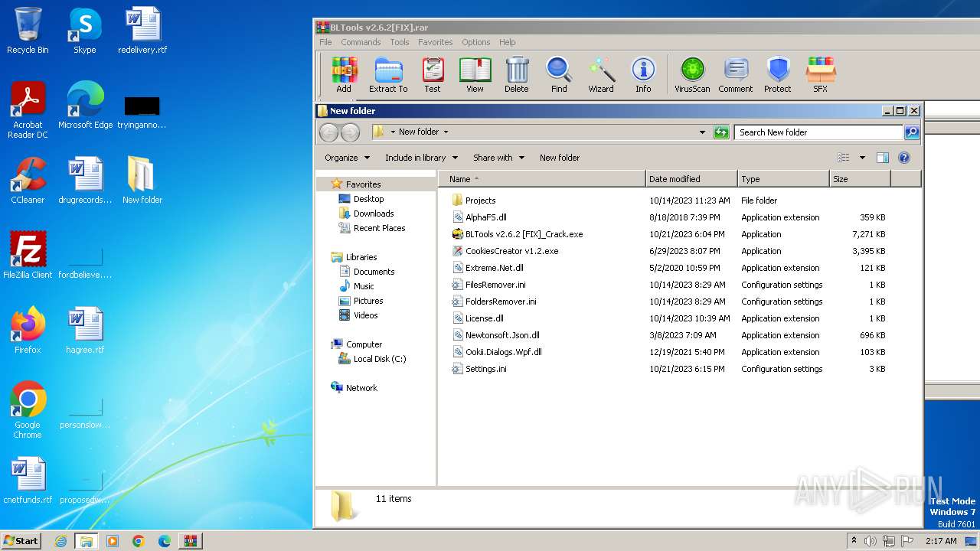
Task: Select Computer in navigation pane
Action: [364, 344]
